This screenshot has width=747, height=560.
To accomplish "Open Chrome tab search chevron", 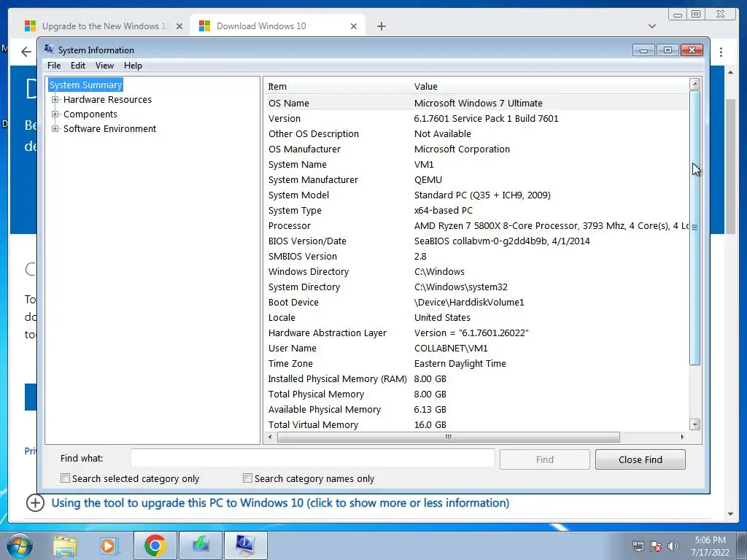I will (x=652, y=26).
